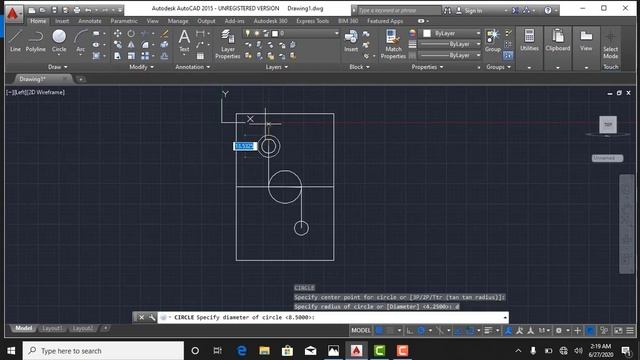Insert a Table from Annotation panel
Image resolution: width=640 pixels, height=360 pixels.
[200, 56]
